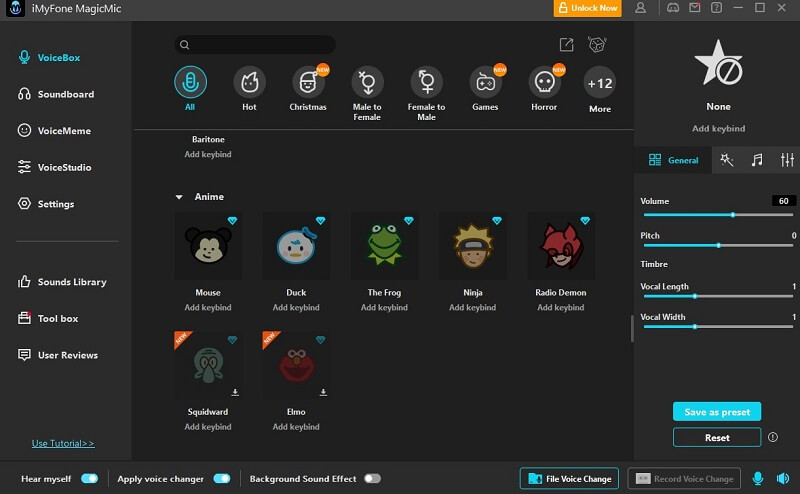Select The Frog voice thumbnail

pos(385,246)
